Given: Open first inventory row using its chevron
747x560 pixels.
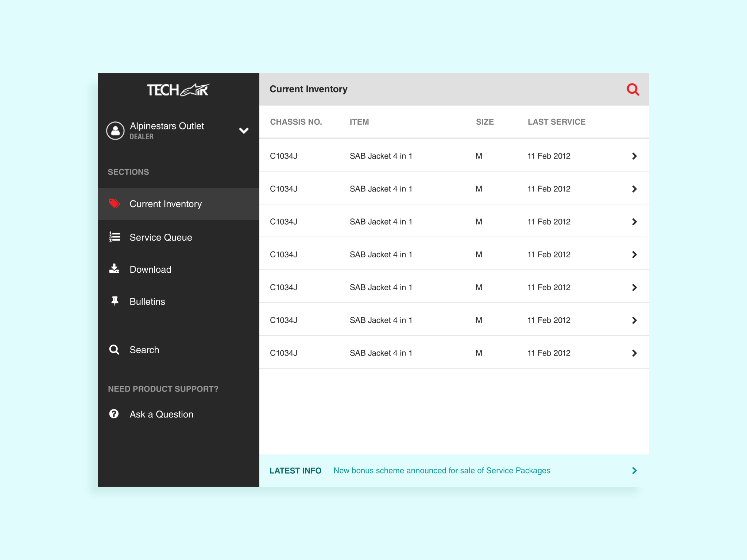Looking at the screenshot, I should pos(634,156).
